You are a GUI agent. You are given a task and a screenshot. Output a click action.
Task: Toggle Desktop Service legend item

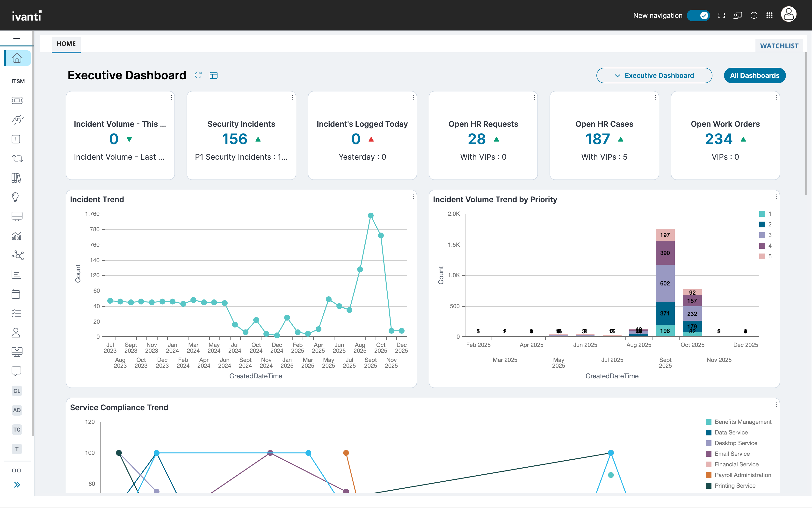tap(732, 443)
